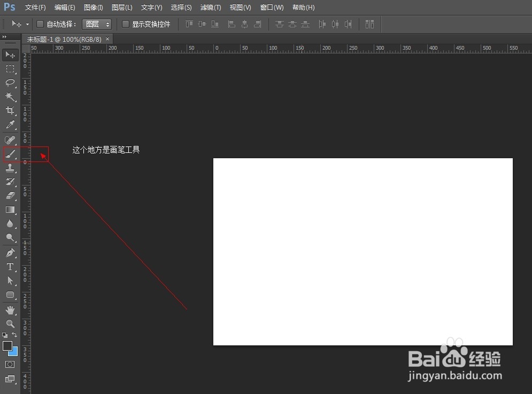Activate the Lasso tool
This screenshot has height=394, width=532.
[10, 83]
